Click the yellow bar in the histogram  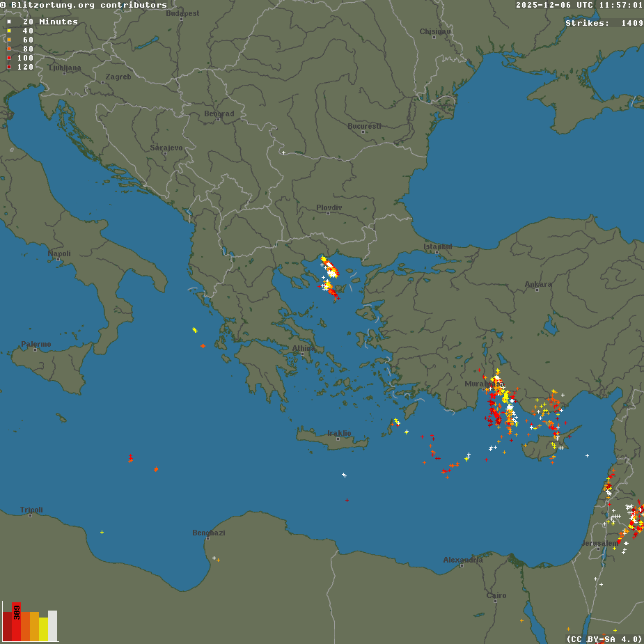pos(43,629)
